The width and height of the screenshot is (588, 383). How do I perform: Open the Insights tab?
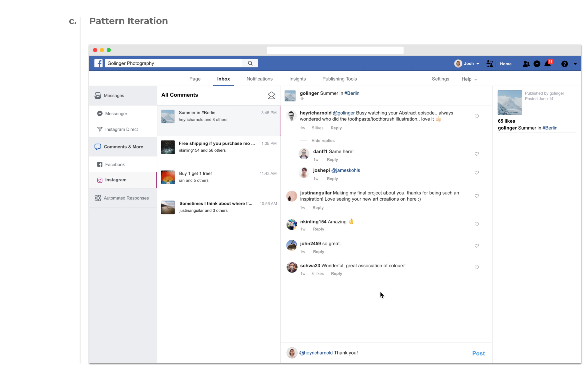(x=297, y=79)
